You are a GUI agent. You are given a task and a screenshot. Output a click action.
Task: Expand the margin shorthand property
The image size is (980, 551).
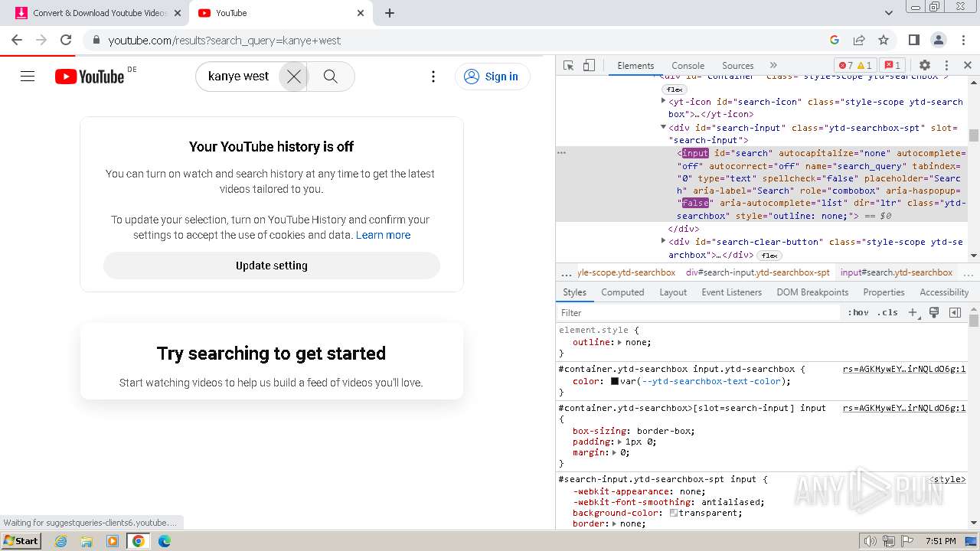(x=615, y=452)
